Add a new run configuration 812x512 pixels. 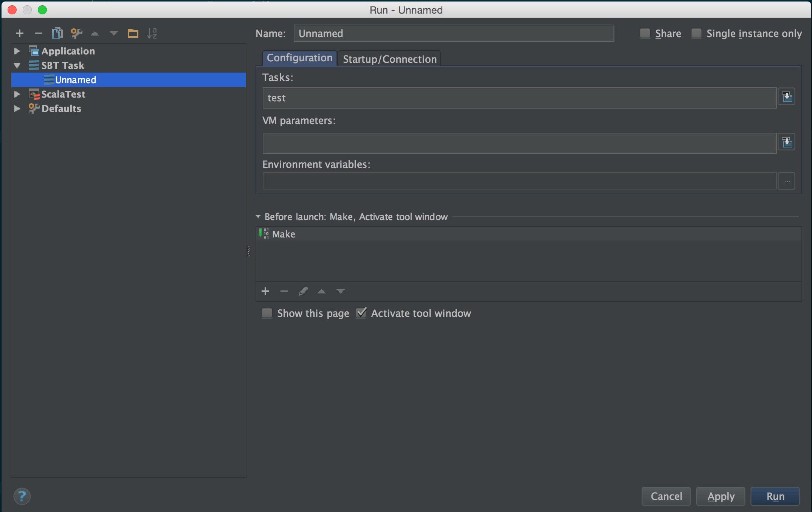coord(20,34)
